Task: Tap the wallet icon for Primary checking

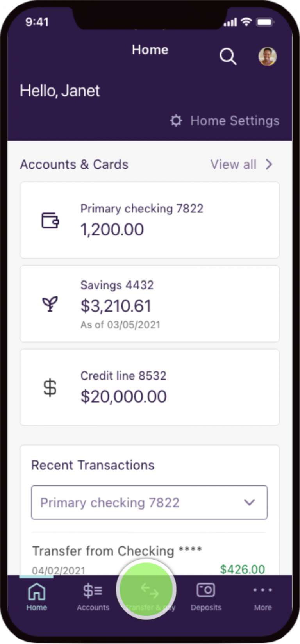Action: pyautogui.click(x=50, y=220)
